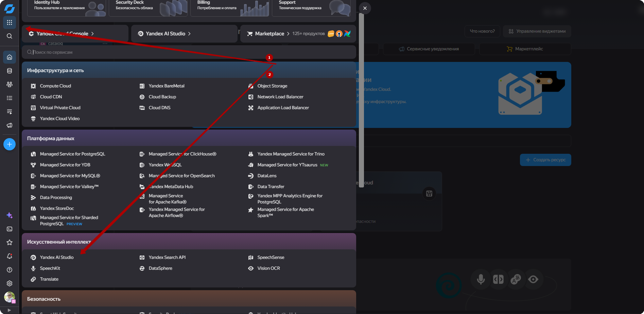
Task: Open Yandex Managed Service for Apache Airflow
Action: [x=177, y=213]
